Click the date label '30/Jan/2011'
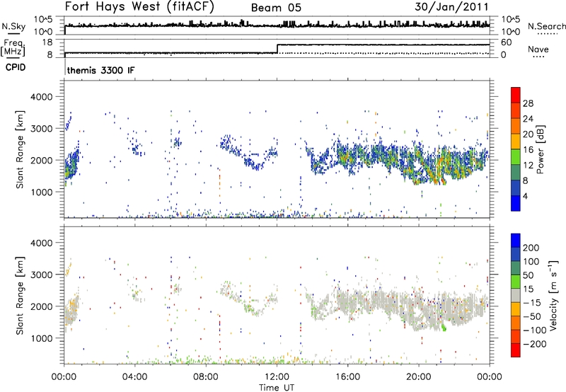Image resolution: width=566 pixels, height=392 pixels. [451, 7]
